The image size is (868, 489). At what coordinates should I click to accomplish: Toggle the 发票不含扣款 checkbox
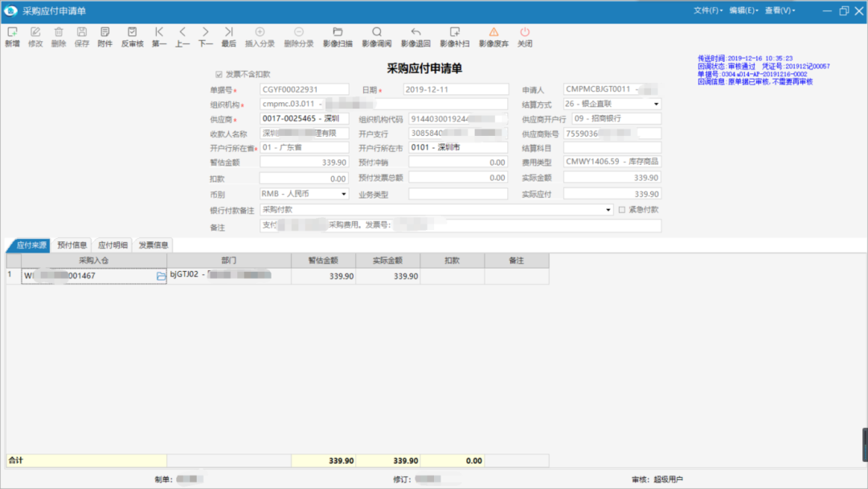(x=219, y=74)
